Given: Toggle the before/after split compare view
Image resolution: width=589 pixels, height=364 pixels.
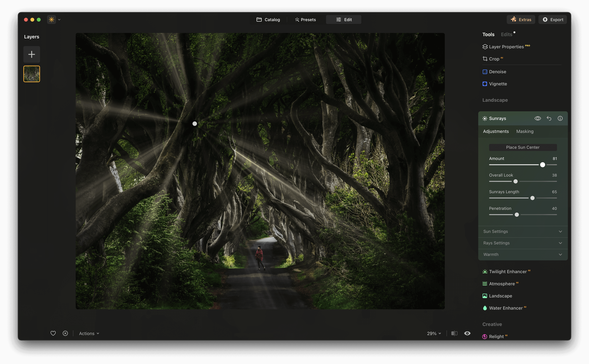Looking at the screenshot, I should 454,333.
